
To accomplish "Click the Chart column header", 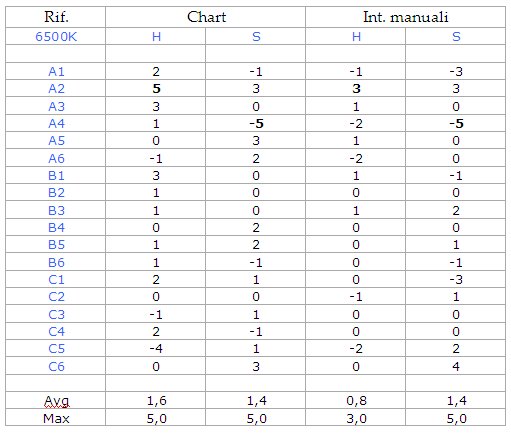I will pos(206,17).
